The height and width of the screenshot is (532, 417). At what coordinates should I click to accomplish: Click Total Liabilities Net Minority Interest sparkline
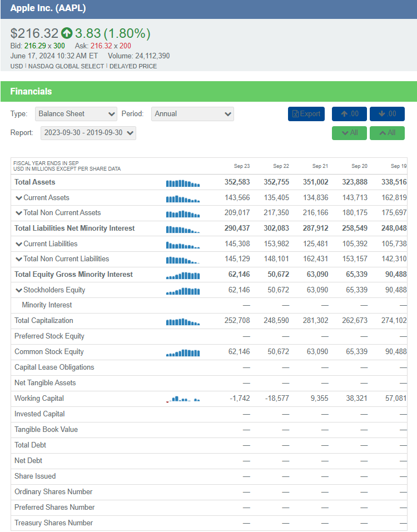point(183,230)
